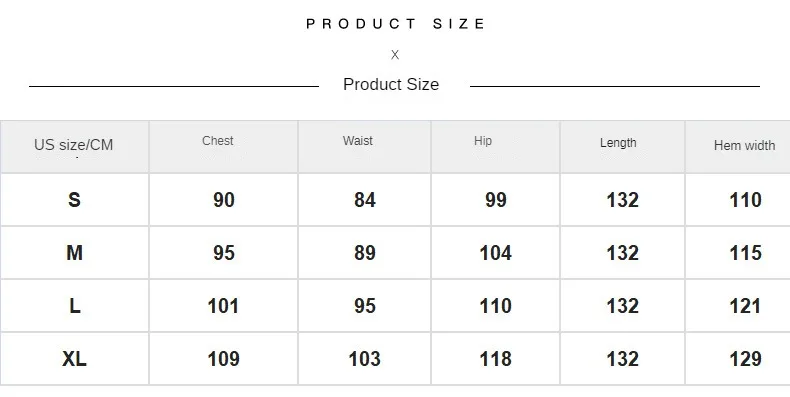Click hem width value 129 for XL
Viewport: 790px width, 397px height.
(x=745, y=359)
